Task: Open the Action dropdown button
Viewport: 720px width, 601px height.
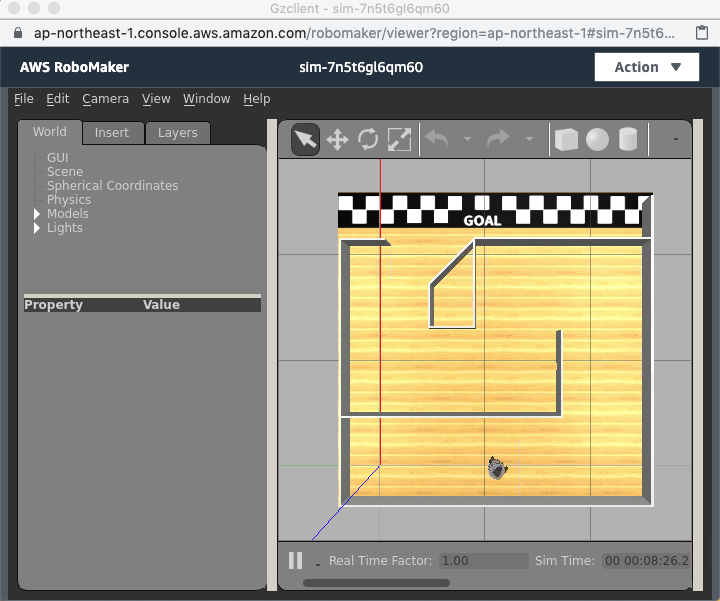Action: 647,67
